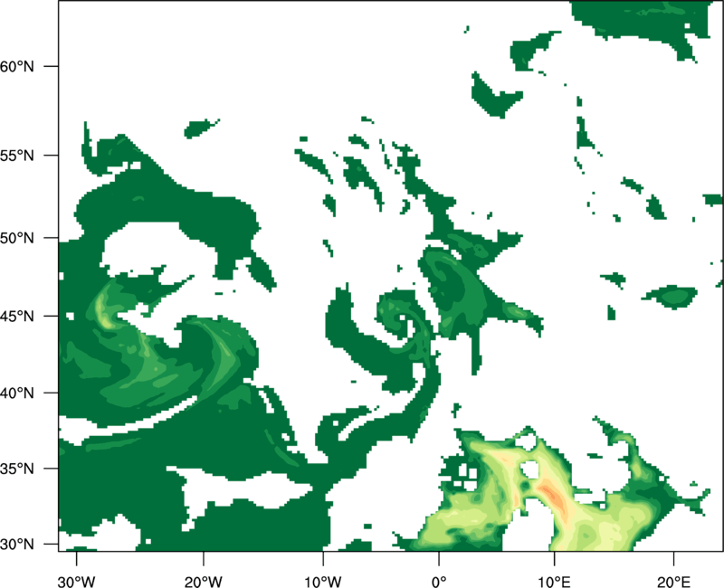Click the 20°W longitude label
Image resolution: width=724 pixels, height=588 pixels.
click(x=204, y=582)
